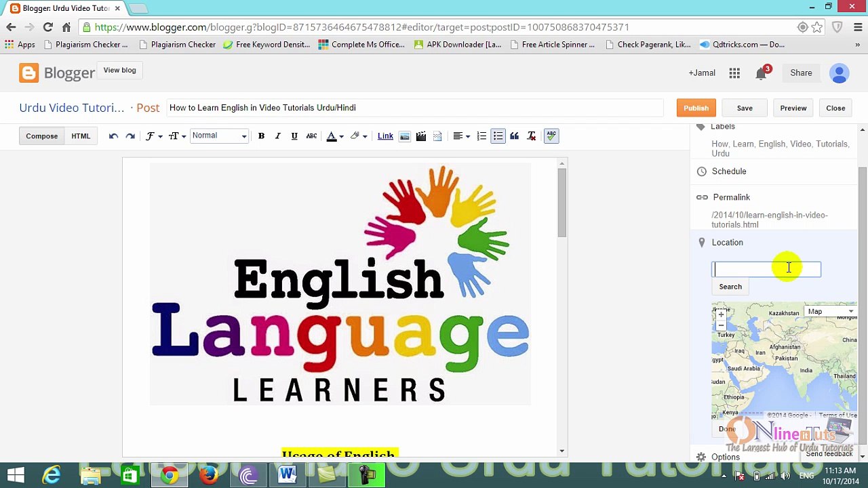Screen dimensions: 868x488
Task: Open the Free Keyword Densit... bookmark
Action: coord(266,45)
